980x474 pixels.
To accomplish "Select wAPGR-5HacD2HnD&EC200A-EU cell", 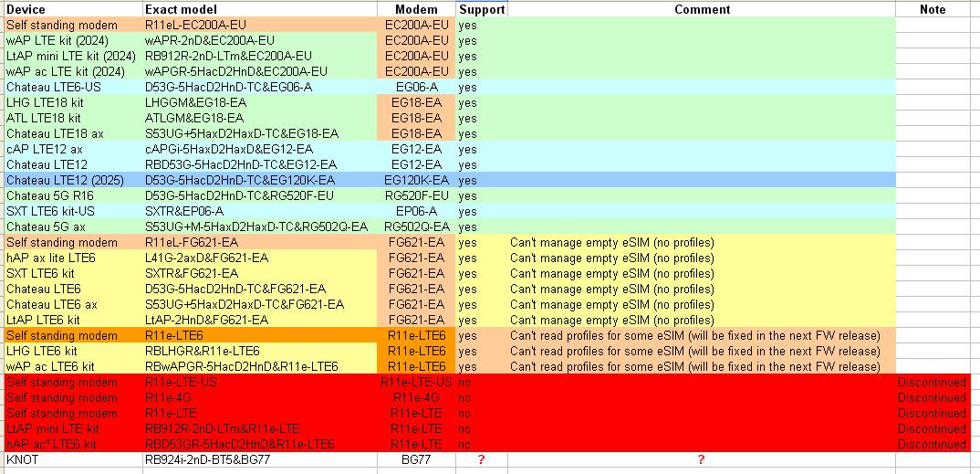I will click(x=259, y=72).
